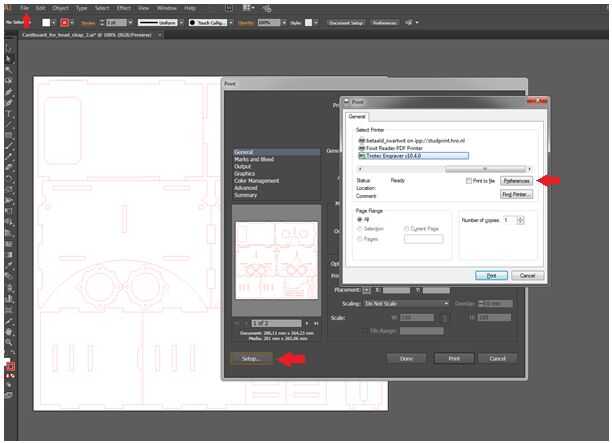The width and height of the screenshot is (612, 443).
Task: Click the Setup button in Illustrator Print dialog
Action: tap(251, 358)
